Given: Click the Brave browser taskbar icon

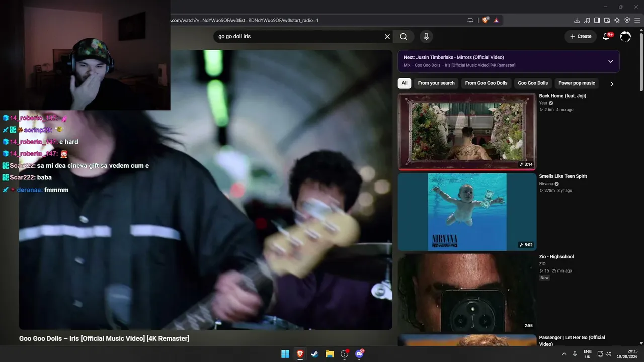Looking at the screenshot, I should pos(300,354).
